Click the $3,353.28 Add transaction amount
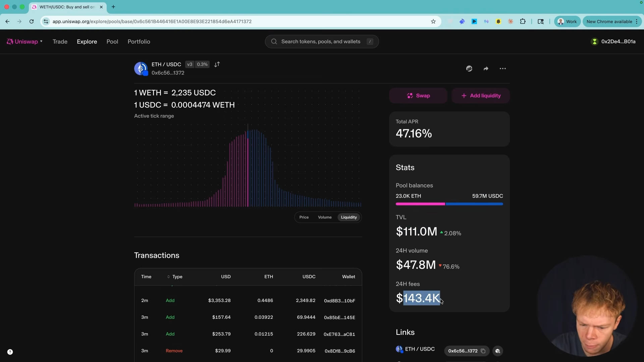 pos(219,301)
